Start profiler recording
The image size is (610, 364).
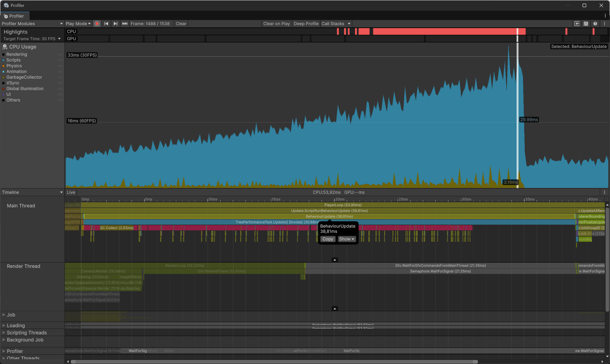point(97,24)
